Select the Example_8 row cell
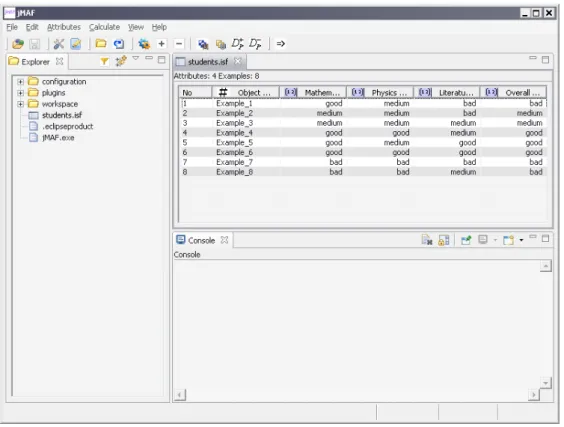564x427 pixels. point(234,172)
